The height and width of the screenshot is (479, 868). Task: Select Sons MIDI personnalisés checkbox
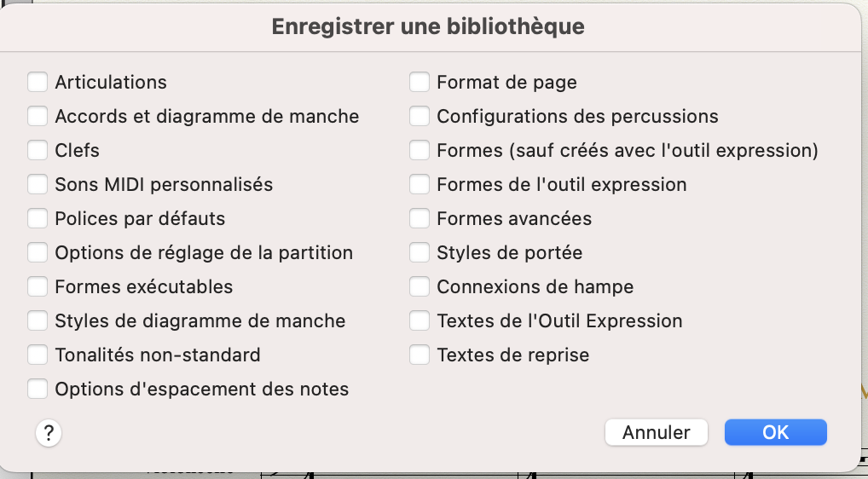38,185
